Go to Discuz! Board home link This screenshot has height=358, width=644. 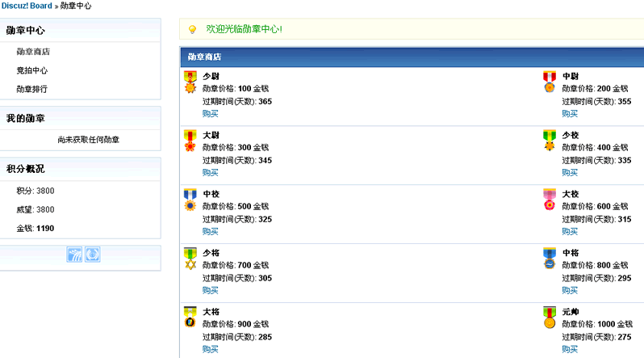27,6
